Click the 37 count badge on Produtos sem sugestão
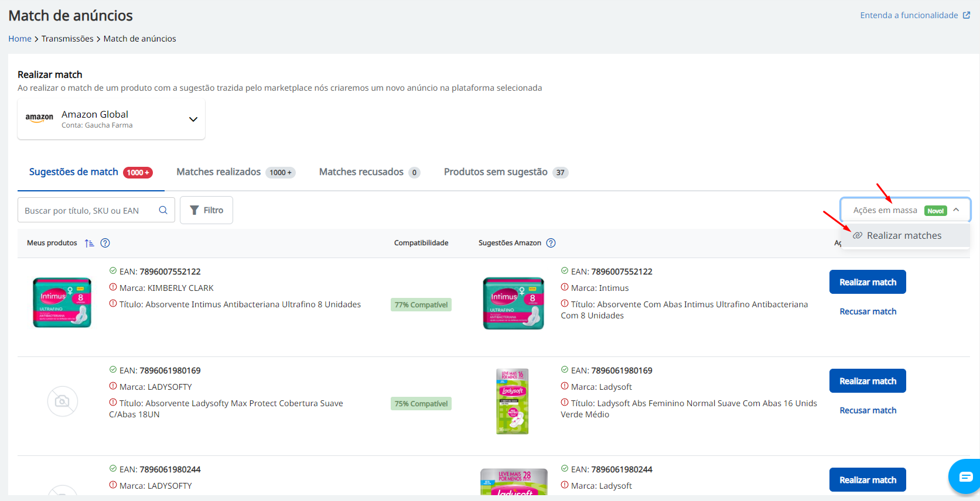The image size is (980, 501). click(x=561, y=173)
